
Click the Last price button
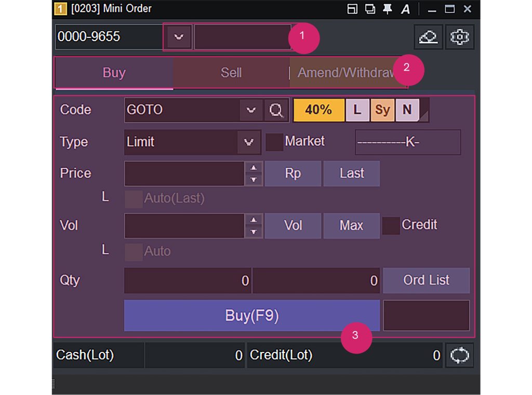pyautogui.click(x=352, y=174)
